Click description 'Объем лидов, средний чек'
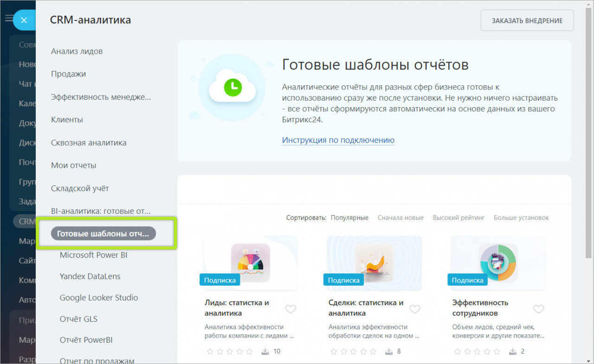The width and height of the screenshot is (594, 364). [498, 331]
